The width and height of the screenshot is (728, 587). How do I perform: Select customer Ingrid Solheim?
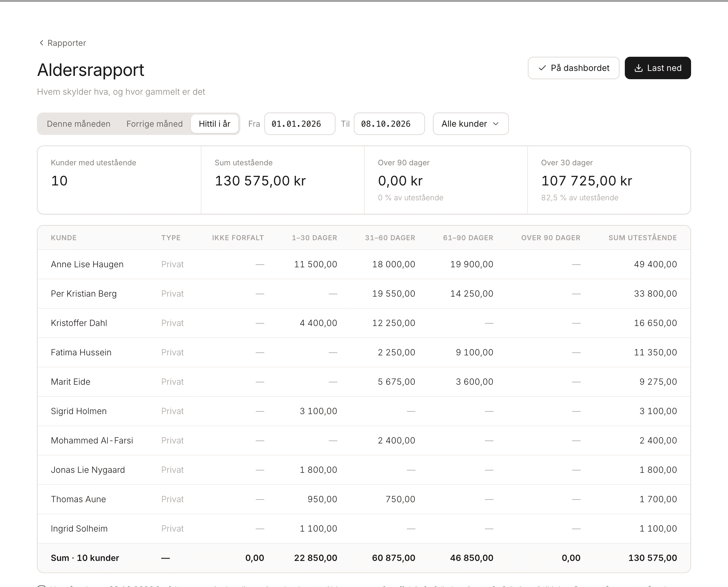pos(79,529)
